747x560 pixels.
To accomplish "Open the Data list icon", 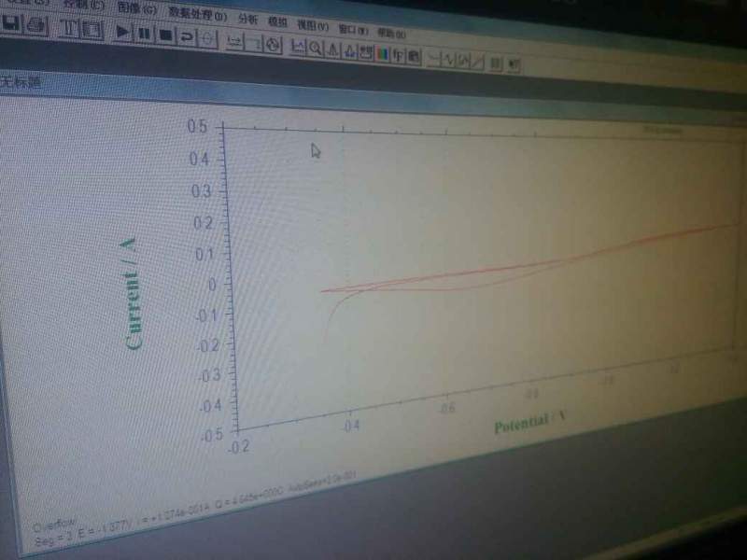I will pos(496,63).
